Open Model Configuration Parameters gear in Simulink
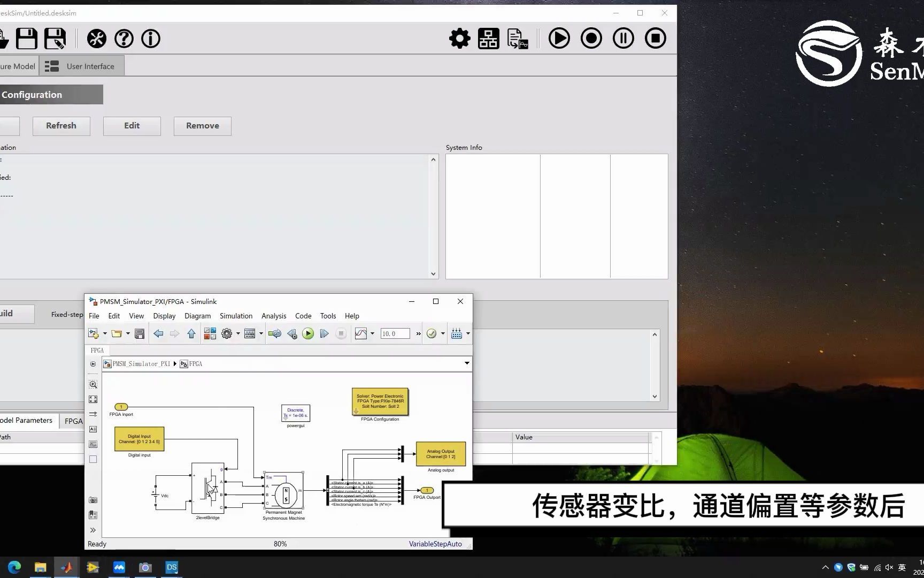Image resolution: width=924 pixels, height=578 pixels. [x=228, y=333]
